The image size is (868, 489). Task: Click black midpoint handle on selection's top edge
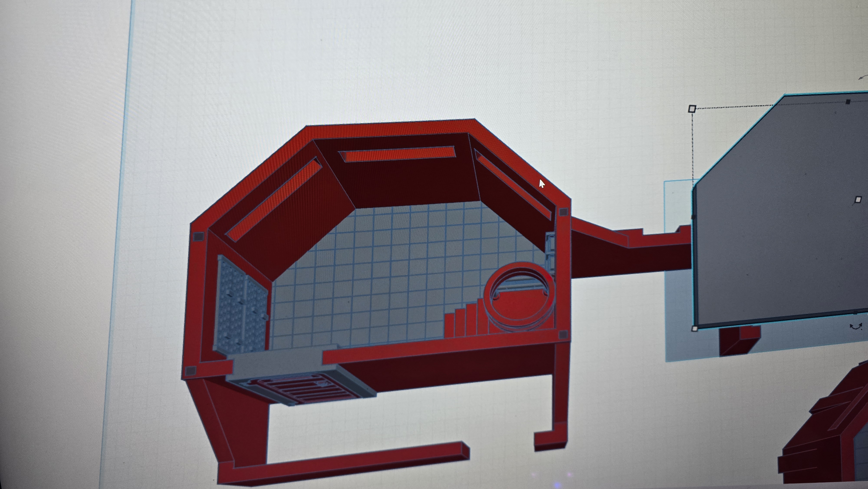[x=848, y=101]
